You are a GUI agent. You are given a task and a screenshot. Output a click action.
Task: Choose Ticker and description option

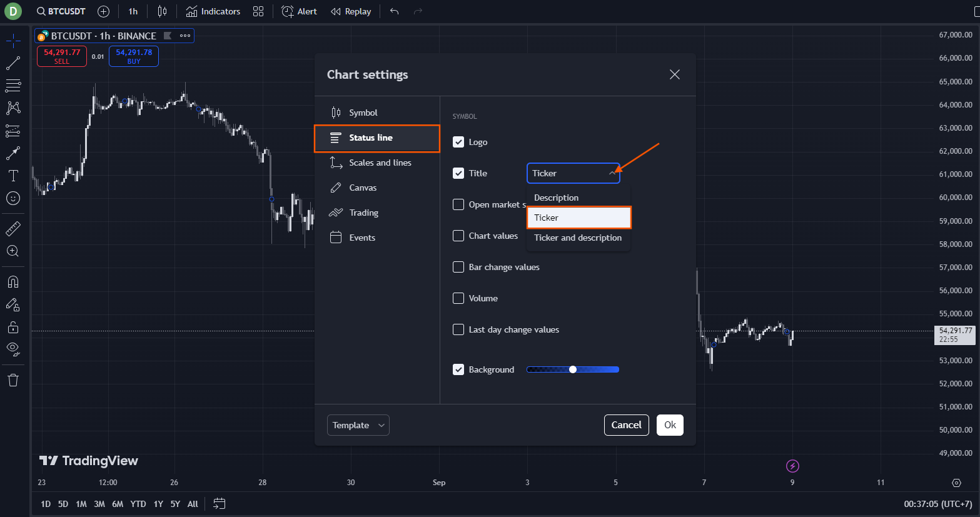[x=579, y=238]
